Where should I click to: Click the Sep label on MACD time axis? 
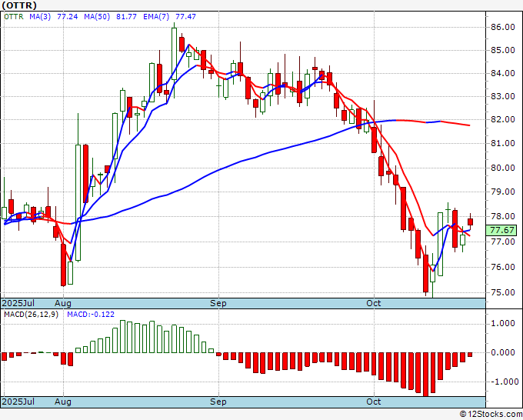tap(218, 402)
